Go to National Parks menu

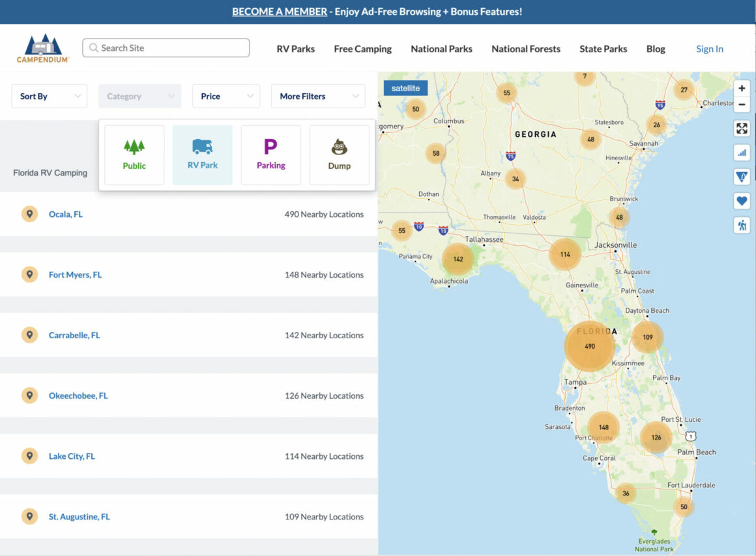tap(441, 49)
